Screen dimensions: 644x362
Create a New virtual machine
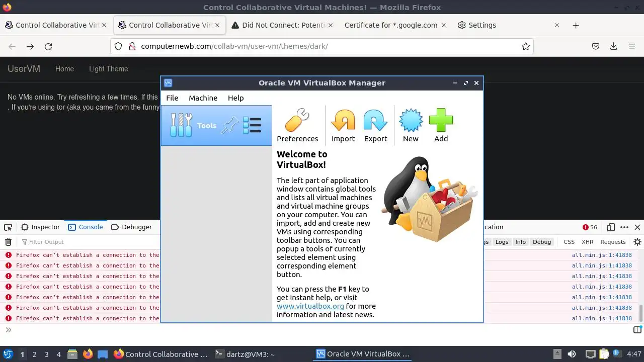pos(411,126)
